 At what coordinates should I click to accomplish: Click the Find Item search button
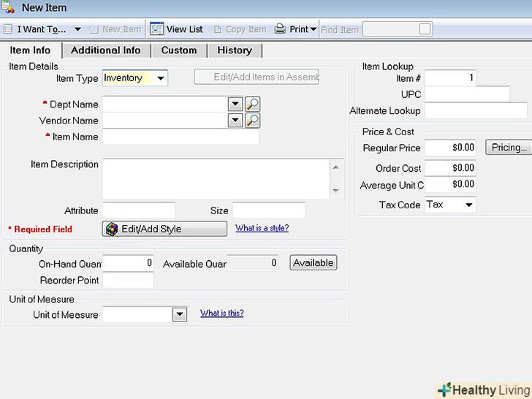pyautogui.click(x=425, y=29)
